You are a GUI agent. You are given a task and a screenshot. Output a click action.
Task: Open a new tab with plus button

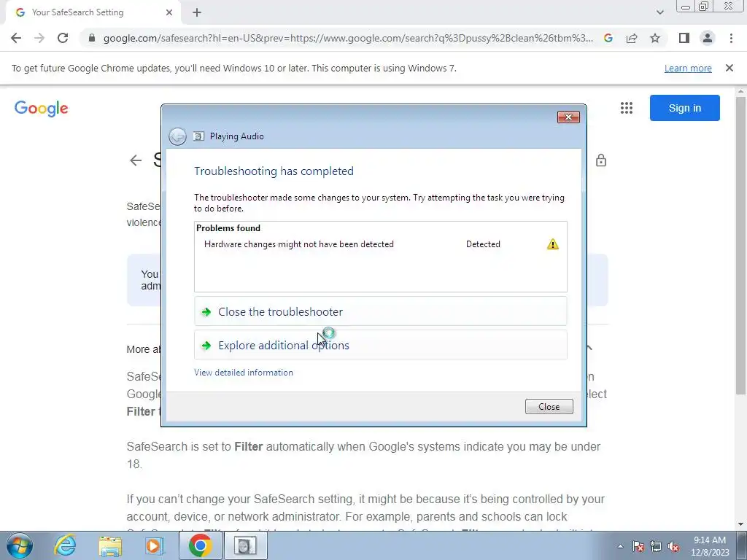pyautogui.click(x=197, y=12)
